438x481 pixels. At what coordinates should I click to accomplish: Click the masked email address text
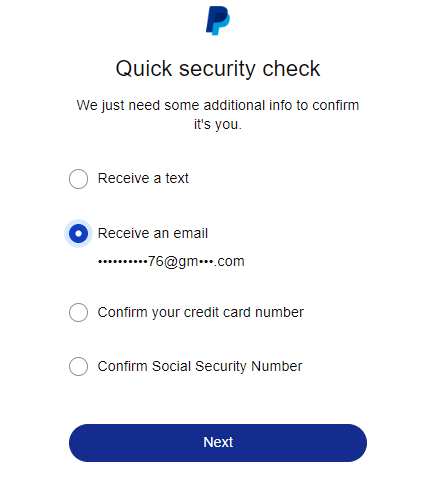pyautogui.click(x=171, y=261)
